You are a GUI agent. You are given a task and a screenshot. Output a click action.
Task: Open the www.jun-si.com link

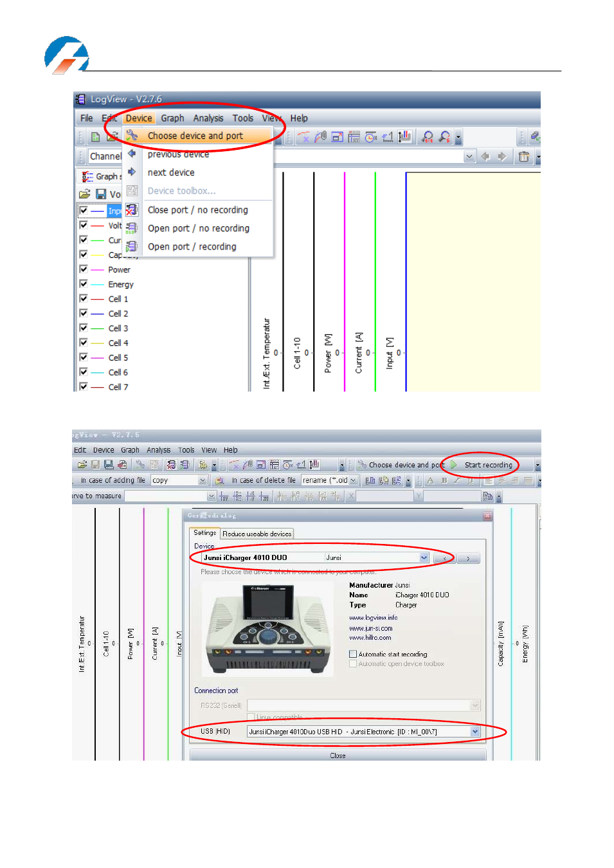pos(371,628)
